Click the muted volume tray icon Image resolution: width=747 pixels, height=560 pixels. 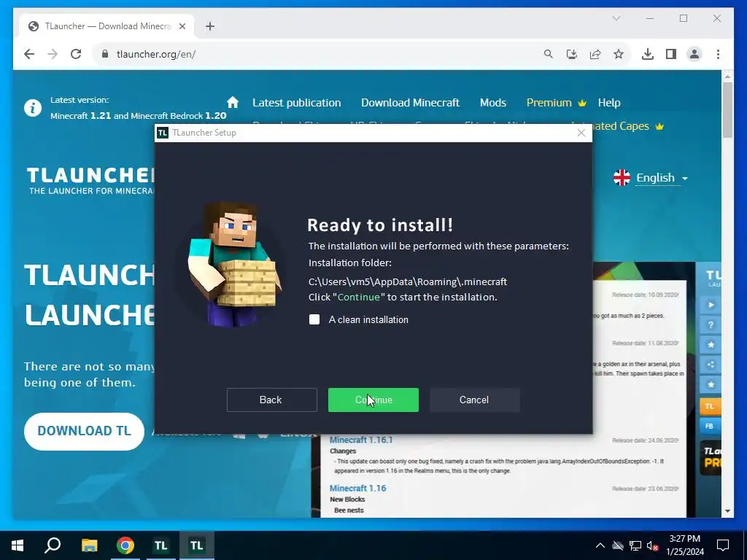coord(652,545)
